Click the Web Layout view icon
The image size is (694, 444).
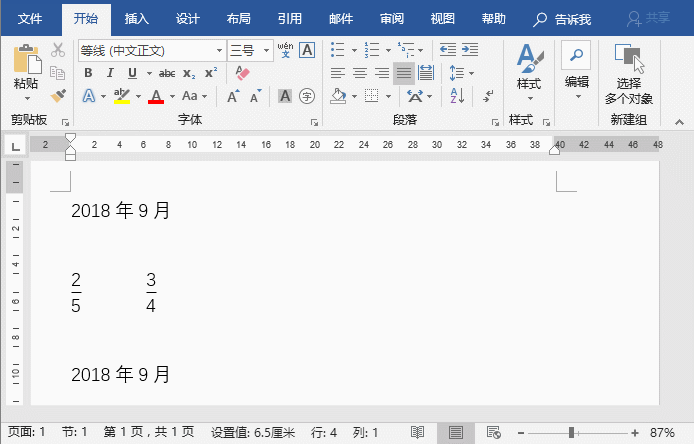point(493,432)
